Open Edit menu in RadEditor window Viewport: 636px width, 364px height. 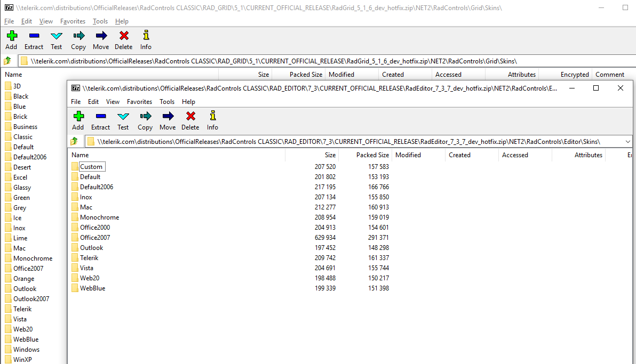93,102
